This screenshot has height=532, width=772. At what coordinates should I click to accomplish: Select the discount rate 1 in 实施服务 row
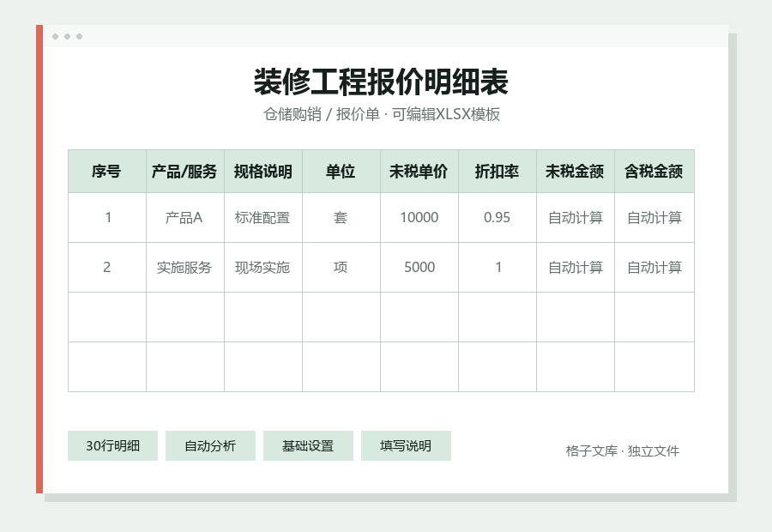point(498,267)
